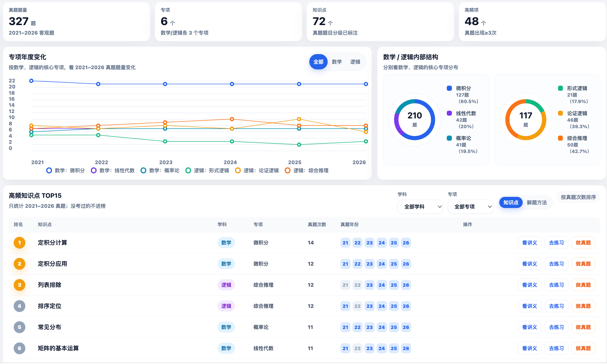Click greyed year 22 chip for 矩阵的基本运算
This screenshot has height=364, width=607.
[357, 348]
